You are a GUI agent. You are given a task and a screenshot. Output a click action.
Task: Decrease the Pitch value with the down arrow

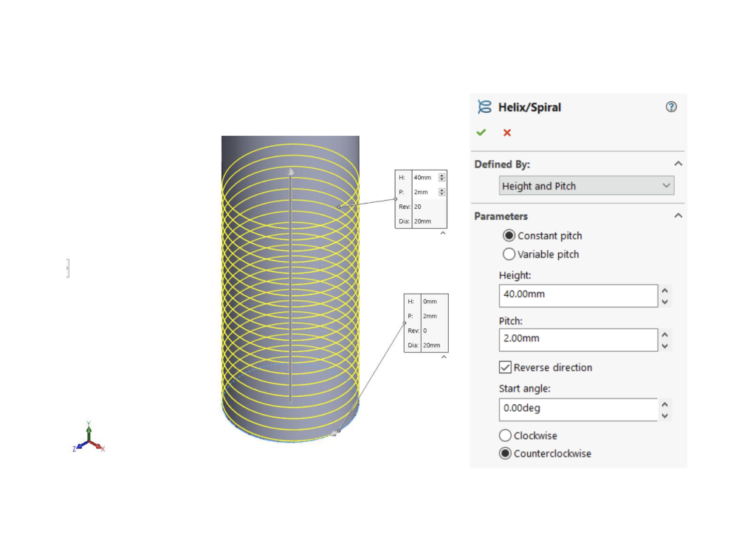click(665, 346)
